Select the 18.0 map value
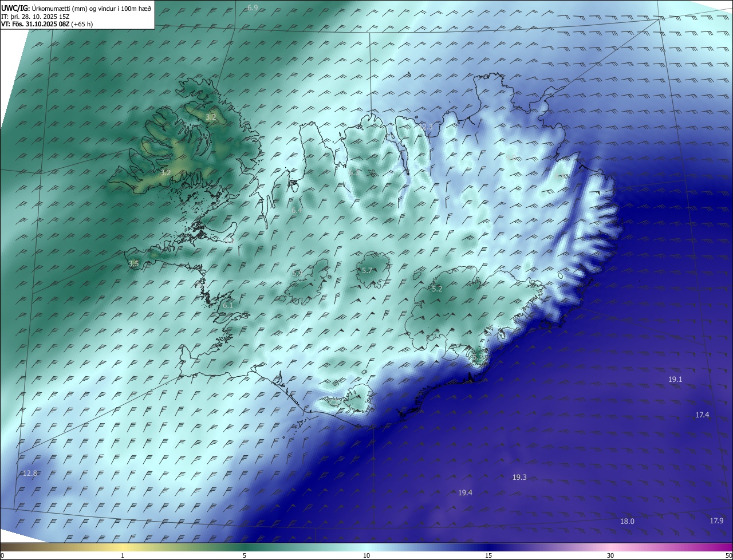The width and height of the screenshot is (733, 560). pos(628,521)
